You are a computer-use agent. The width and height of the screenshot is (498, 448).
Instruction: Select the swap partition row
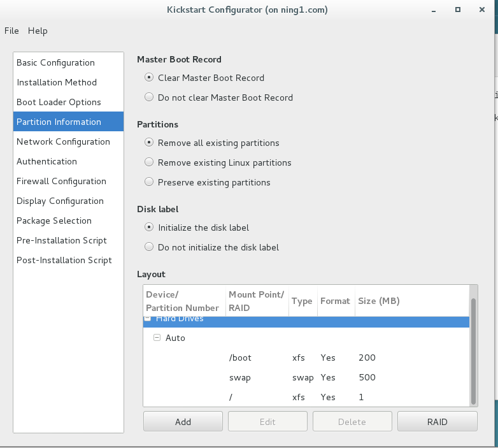[x=306, y=377]
